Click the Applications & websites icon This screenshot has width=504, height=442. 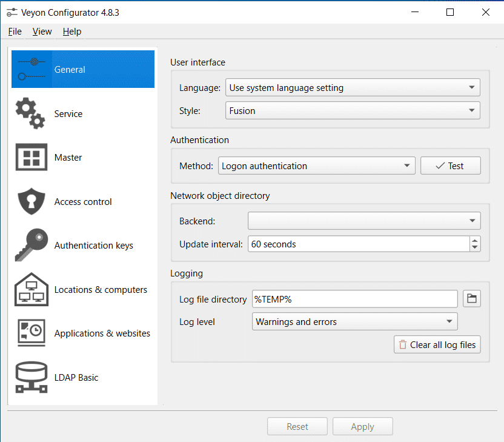tap(31, 333)
